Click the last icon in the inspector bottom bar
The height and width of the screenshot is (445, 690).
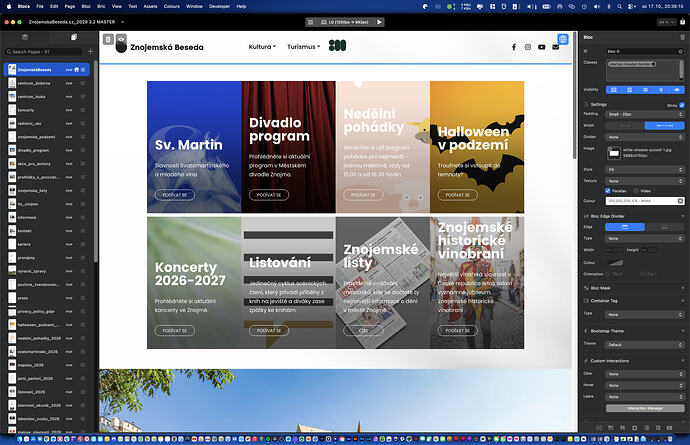669,427
